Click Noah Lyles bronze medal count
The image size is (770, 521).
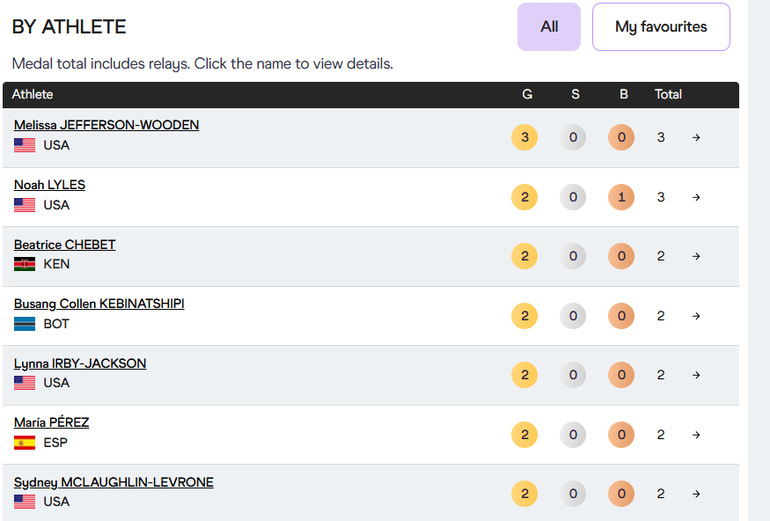point(621,197)
